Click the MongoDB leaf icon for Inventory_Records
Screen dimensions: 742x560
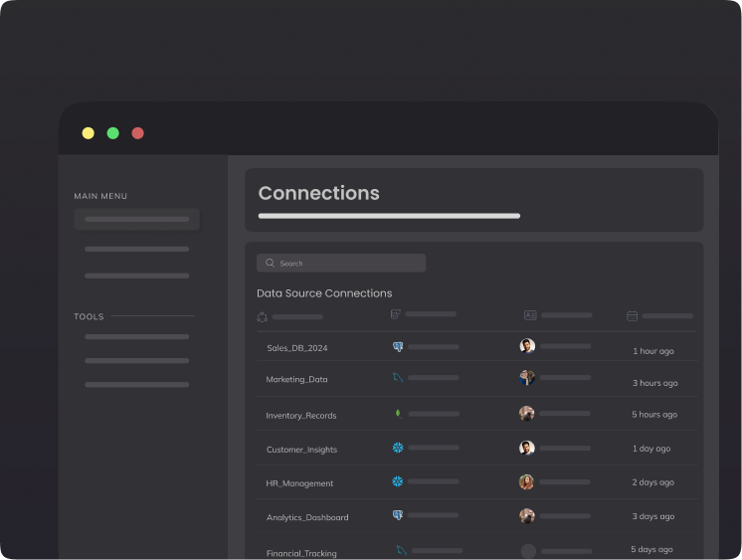(398, 413)
